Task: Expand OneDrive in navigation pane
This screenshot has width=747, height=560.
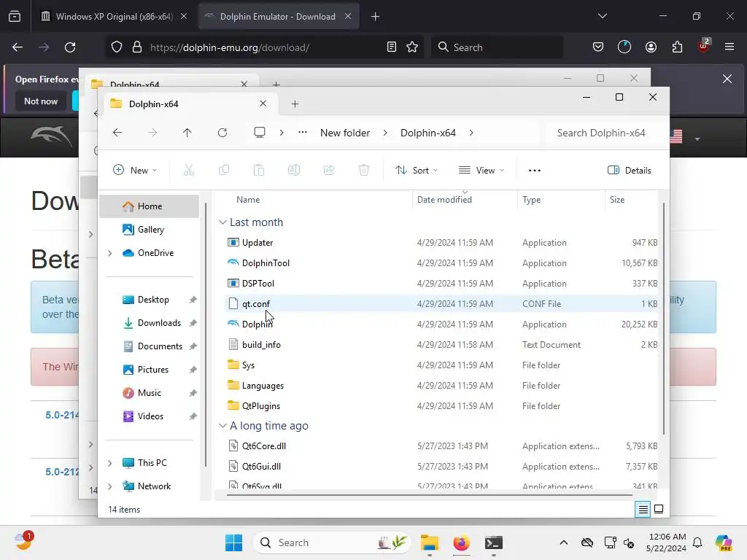Action: (x=110, y=253)
